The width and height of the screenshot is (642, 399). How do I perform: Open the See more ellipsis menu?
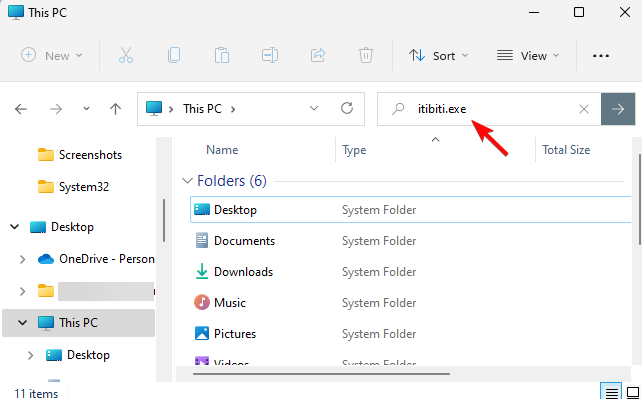601,56
